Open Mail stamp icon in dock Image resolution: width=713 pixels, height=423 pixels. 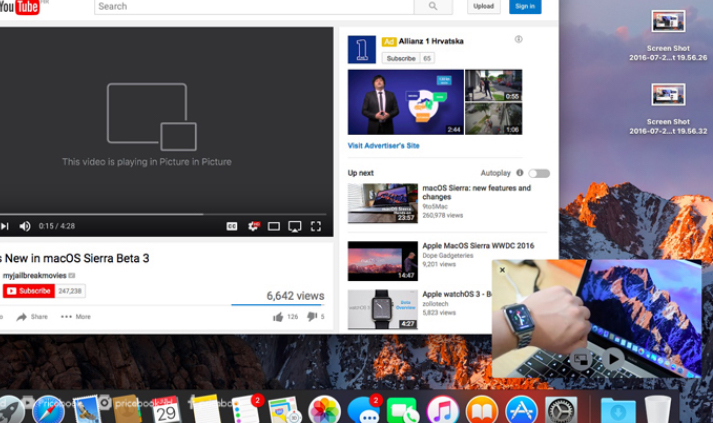[86, 409]
